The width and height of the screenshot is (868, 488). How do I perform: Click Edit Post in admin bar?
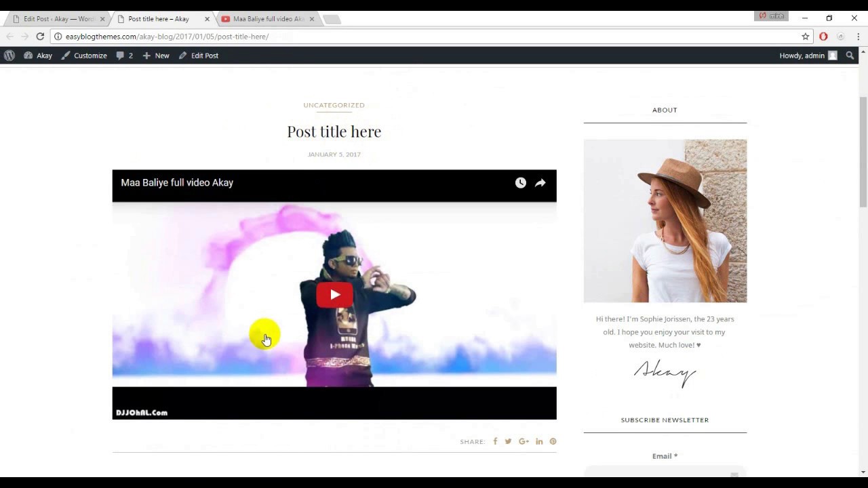tap(199, 56)
